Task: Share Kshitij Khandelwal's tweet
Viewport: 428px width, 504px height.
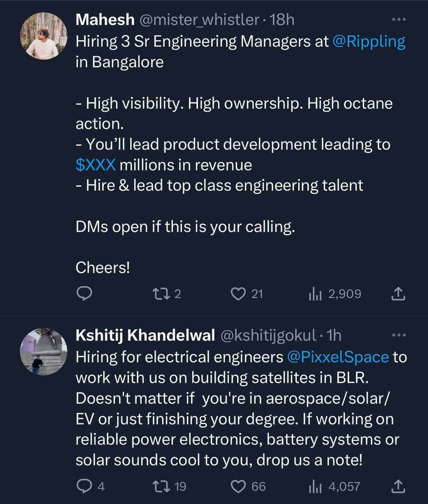Action: click(x=398, y=486)
